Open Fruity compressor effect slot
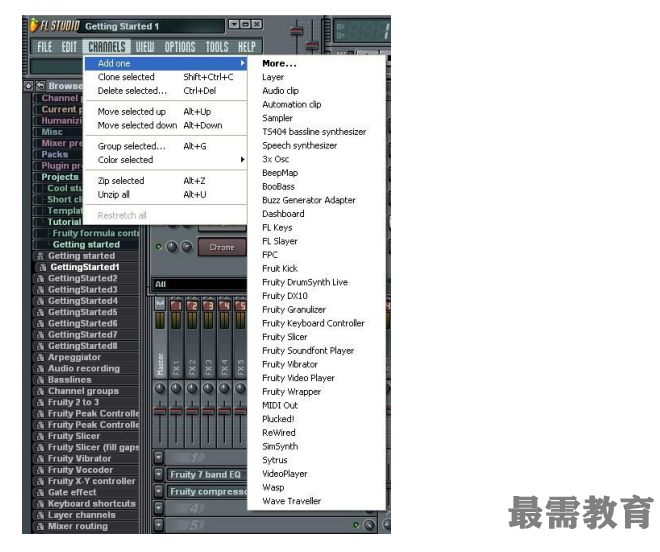The height and width of the screenshot is (552, 660). [x=207, y=492]
